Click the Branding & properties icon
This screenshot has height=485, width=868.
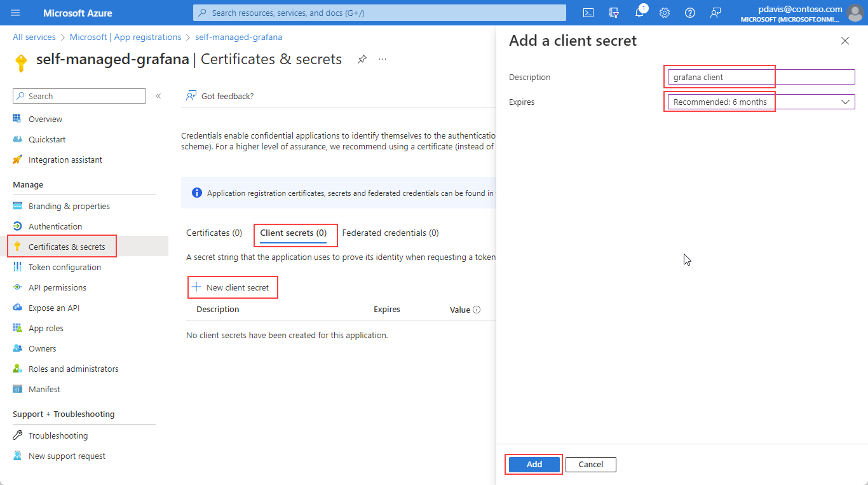(17, 206)
